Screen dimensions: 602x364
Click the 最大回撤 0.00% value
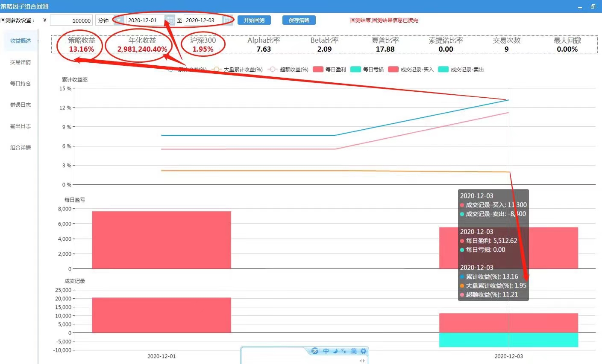coord(567,49)
